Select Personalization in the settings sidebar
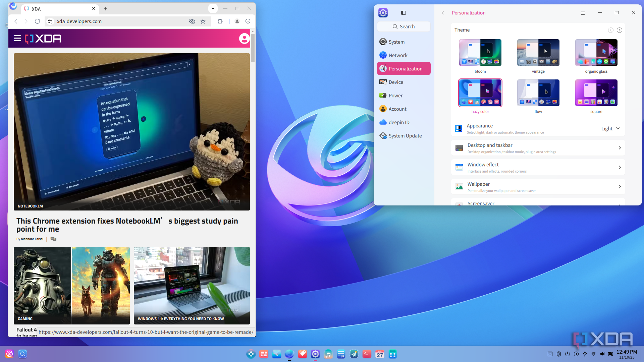Screen dimensions: 644x362 click(x=404, y=68)
